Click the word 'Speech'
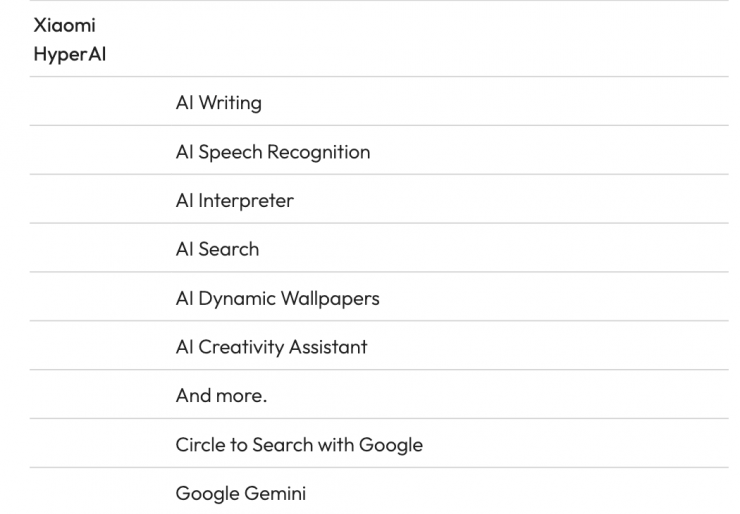This screenshot has width=740, height=514. (x=232, y=152)
